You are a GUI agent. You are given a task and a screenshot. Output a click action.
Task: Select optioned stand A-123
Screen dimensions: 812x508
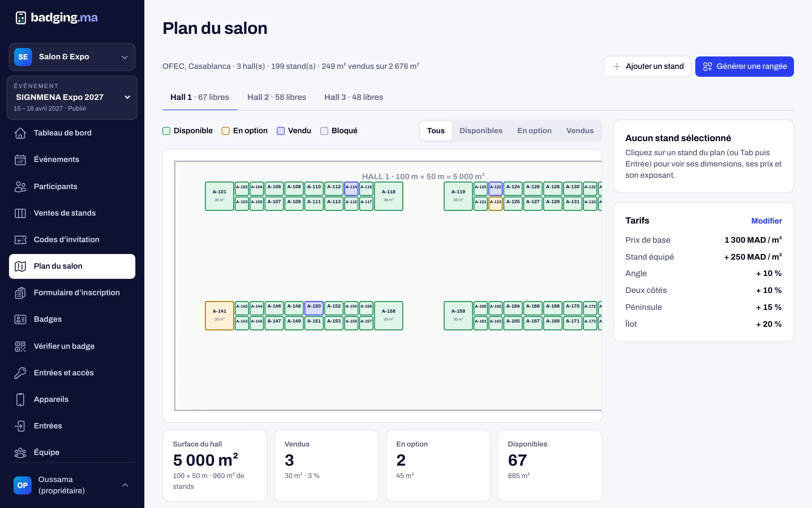[495, 203]
